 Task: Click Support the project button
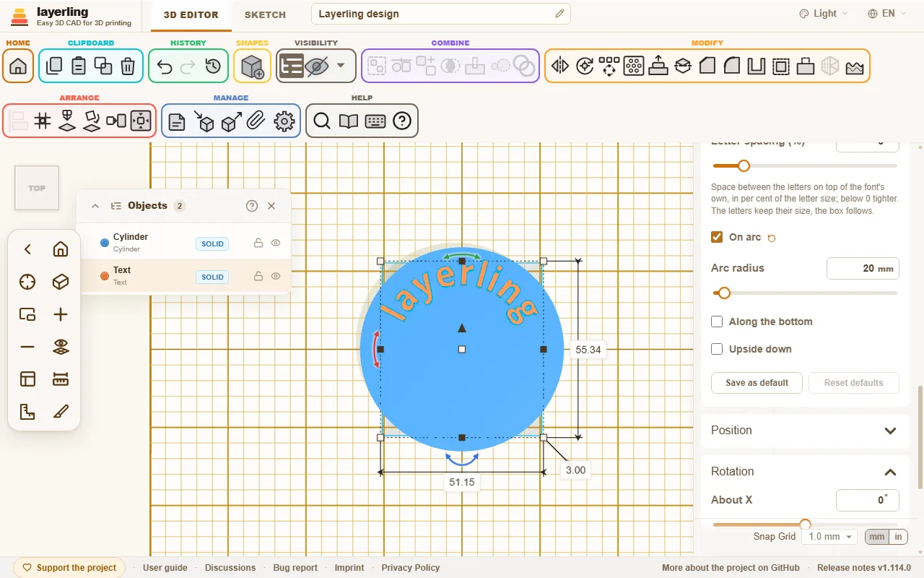69,568
